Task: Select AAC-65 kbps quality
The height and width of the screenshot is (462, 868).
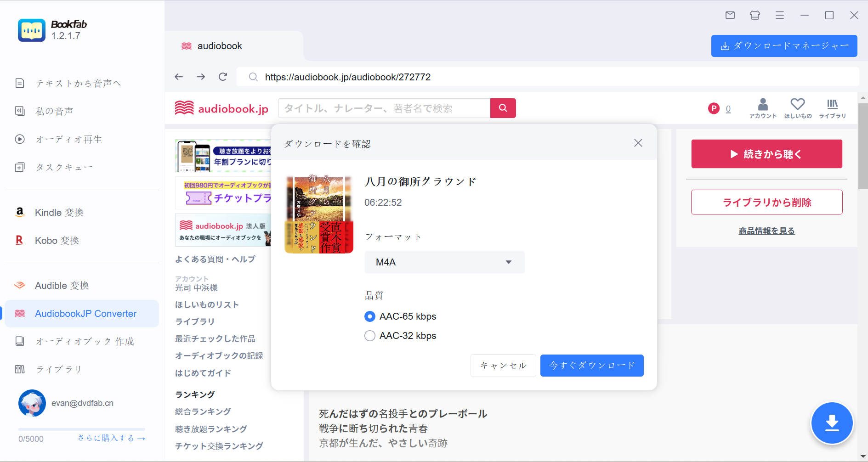Action: (x=370, y=316)
